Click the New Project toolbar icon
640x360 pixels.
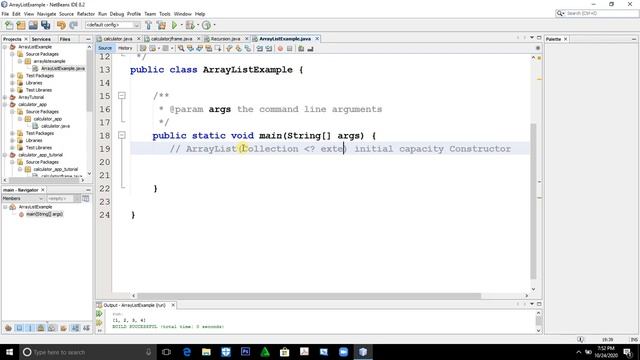tap(21, 25)
